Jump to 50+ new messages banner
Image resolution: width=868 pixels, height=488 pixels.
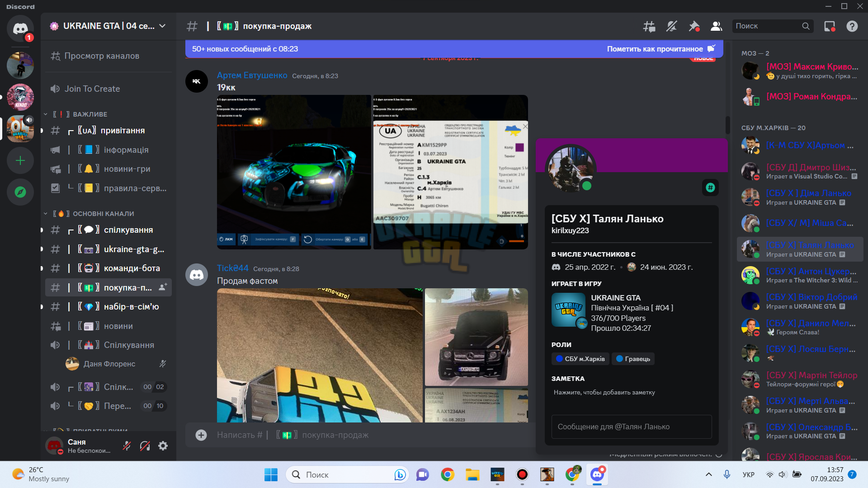pos(245,49)
